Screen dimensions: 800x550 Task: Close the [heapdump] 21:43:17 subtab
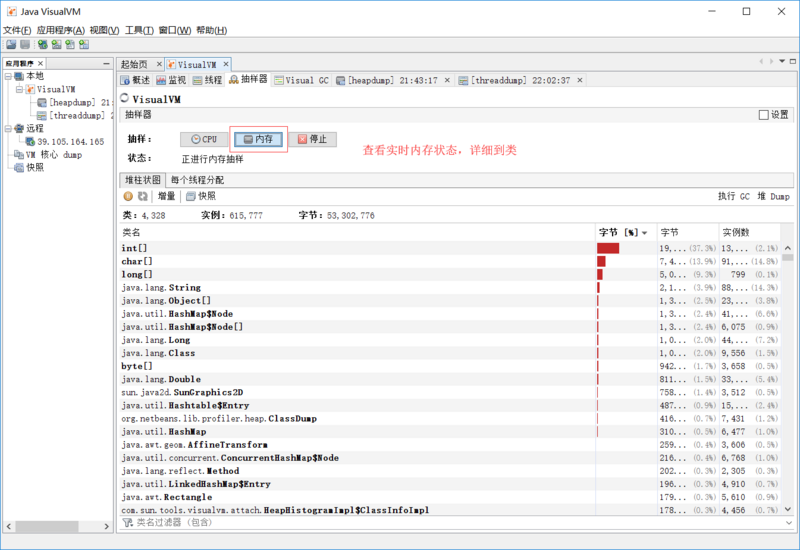pos(447,80)
